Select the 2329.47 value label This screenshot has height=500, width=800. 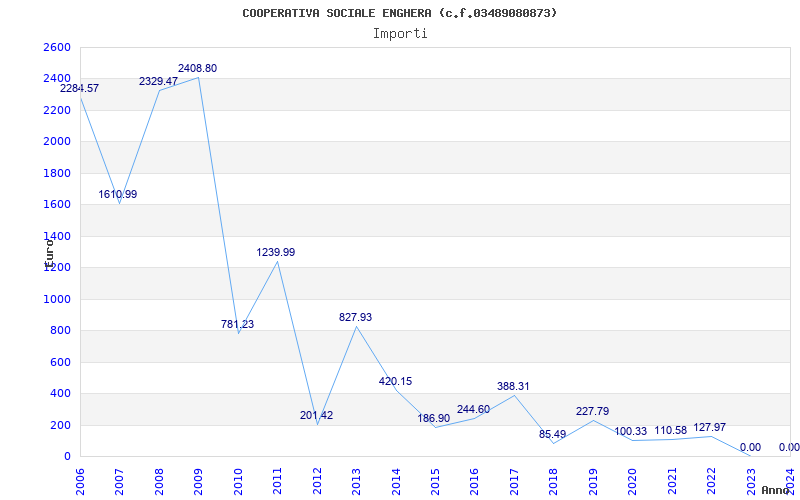tap(158, 81)
